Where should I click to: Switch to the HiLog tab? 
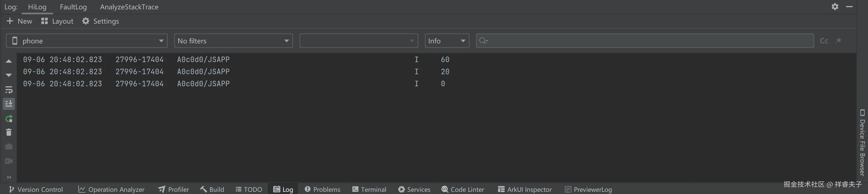point(37,7)
